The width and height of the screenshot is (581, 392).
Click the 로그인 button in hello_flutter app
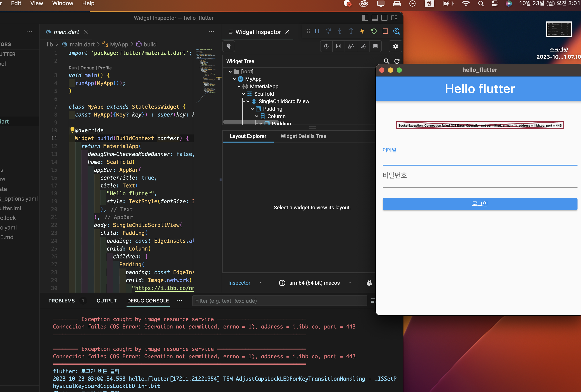point(480,204)
